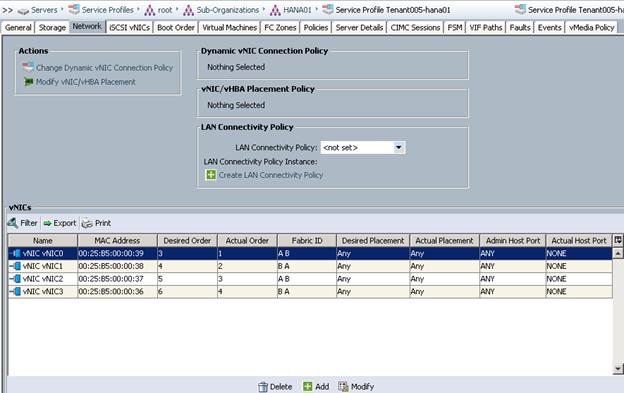The height and width of the screenshot is (393, 624).
Task: Sort by Fabric ID column header
Action: click(307, 240)
